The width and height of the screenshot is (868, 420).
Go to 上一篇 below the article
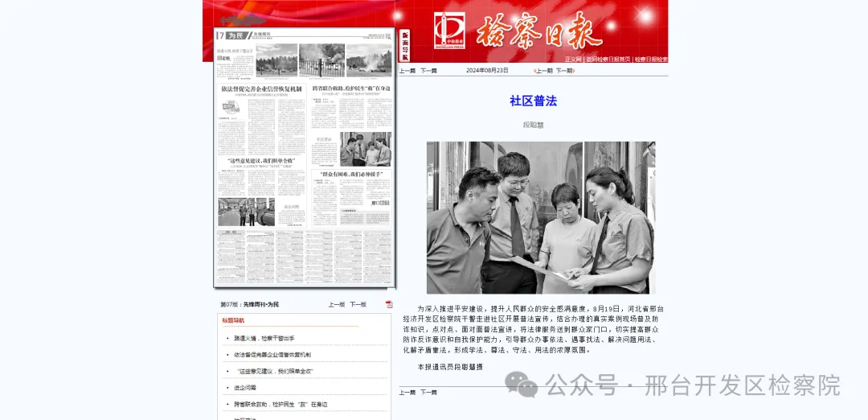point(407,393)
